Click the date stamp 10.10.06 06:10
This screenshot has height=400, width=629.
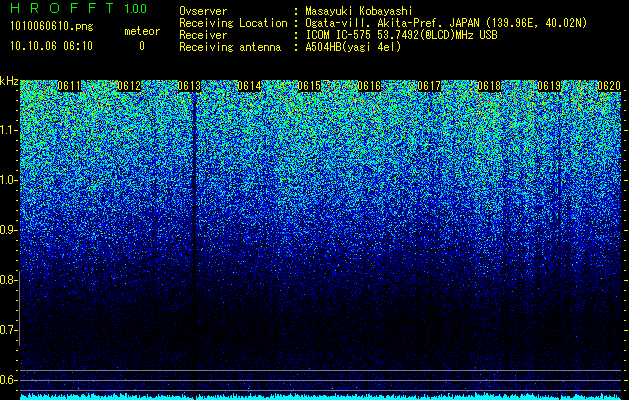click(52, 46)
